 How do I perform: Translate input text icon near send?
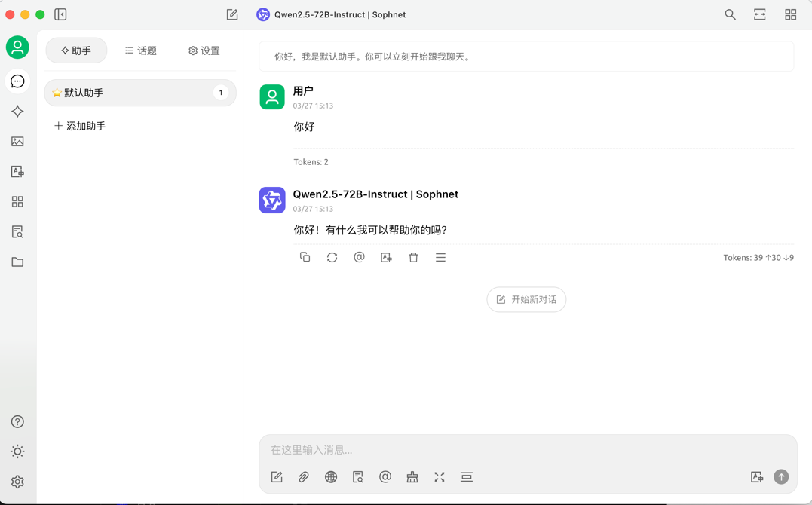click(x=757, y=477)
